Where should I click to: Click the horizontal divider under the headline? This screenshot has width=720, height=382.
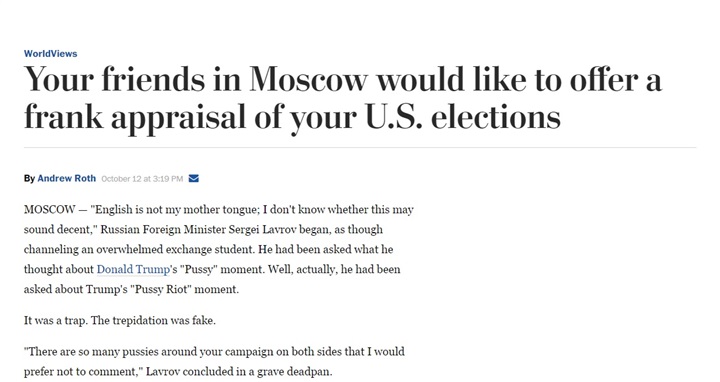(360, 148)
